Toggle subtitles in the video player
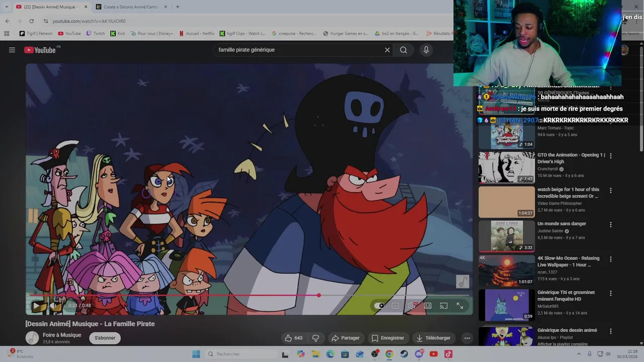Viewport: 644px width, 362px height. tap(395, 306)
